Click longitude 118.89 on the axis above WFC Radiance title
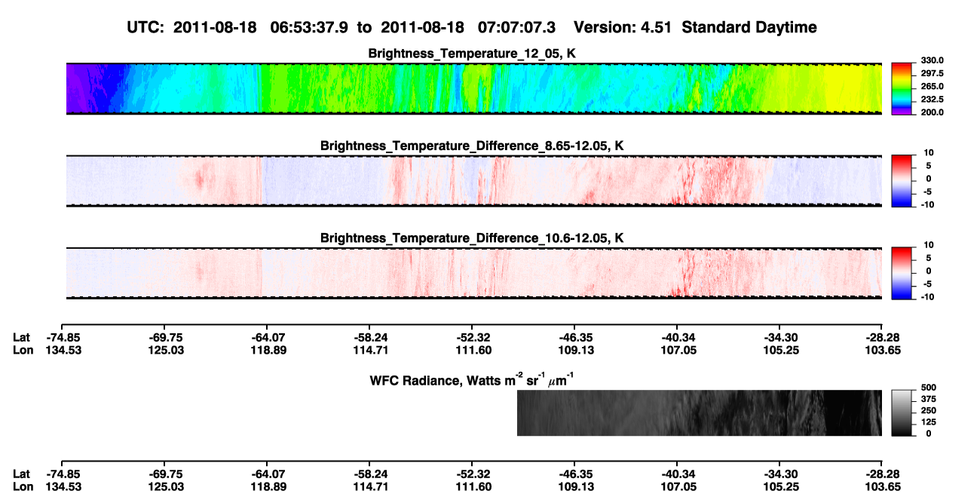Image resolution: width=980 pixels, height=503 pixels. tap(268, 350)
